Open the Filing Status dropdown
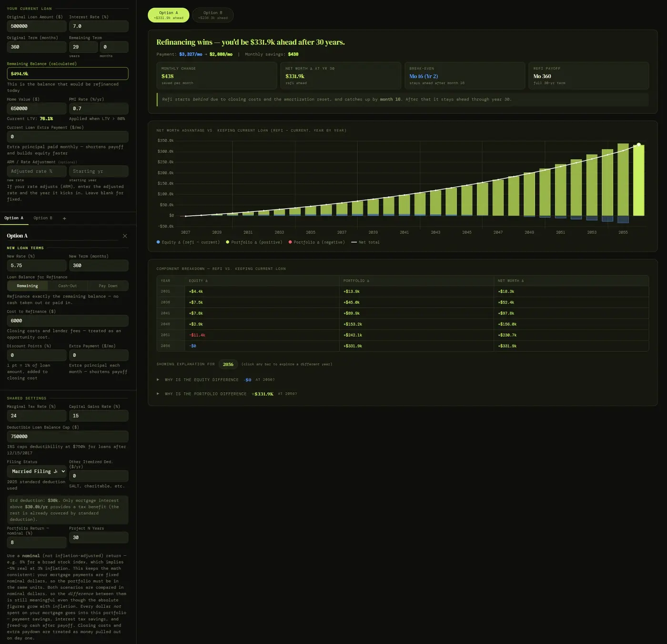Image resolution: width=667 pixels, height=644 pixels. pos(37,472)
